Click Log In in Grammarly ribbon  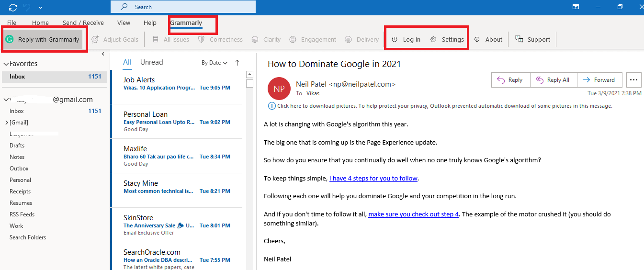point(406,40)
